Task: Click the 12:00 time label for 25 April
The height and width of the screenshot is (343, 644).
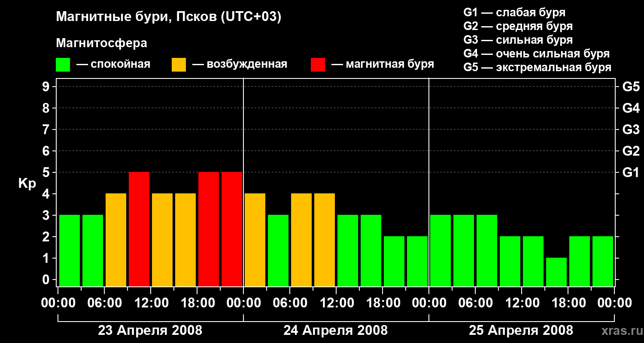Action: pyautogui.click(x=522, y=303)
